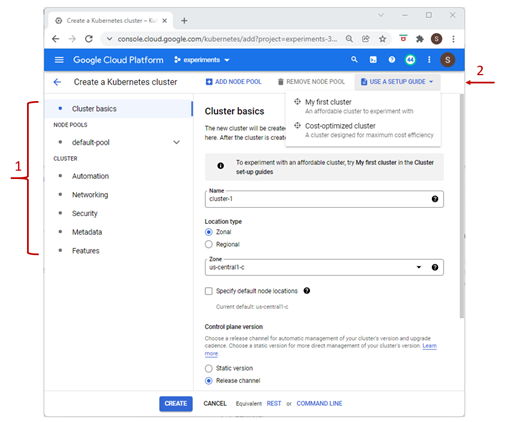Open the experiments project selector dropdown
This screenshot has height=422, width=506.
[x=202, y=60]
